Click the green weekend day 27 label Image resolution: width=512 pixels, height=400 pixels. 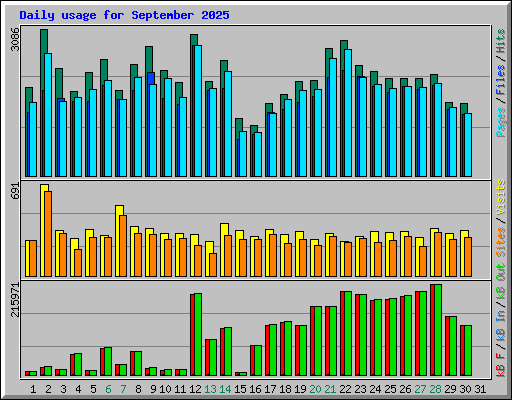tap(420, 389)
